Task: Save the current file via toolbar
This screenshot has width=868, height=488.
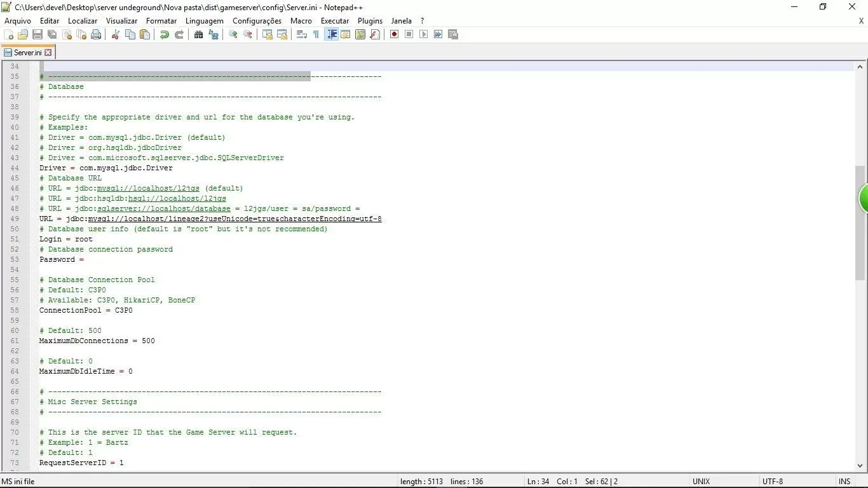Action: click(x=37, y=34)
